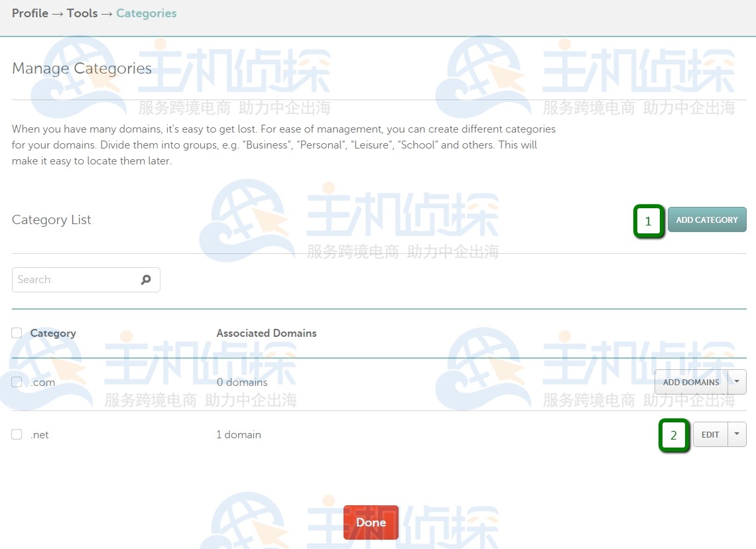Select the Categories breadcrumb item
Viewport: 756px width, 549px height.
(x=146, y=13)
